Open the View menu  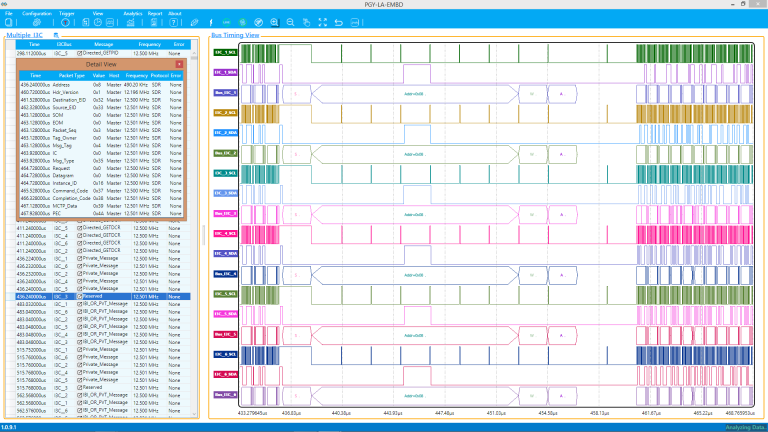click(x=98, y=13)
